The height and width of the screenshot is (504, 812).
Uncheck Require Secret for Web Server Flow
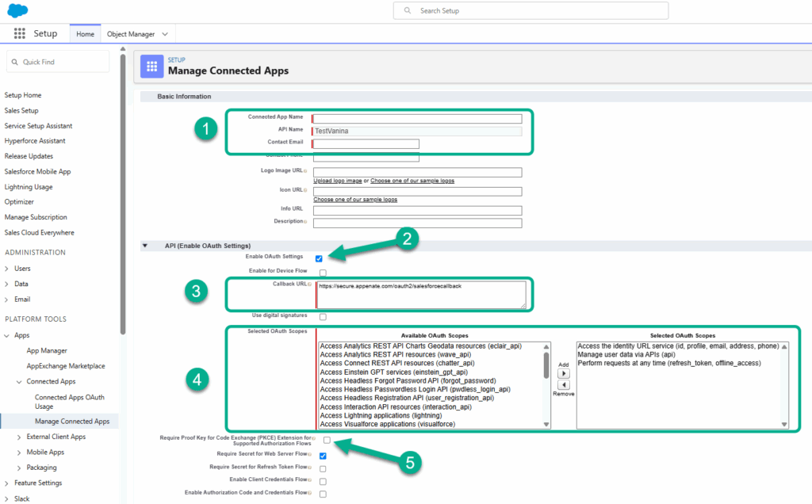coord(324,456)
